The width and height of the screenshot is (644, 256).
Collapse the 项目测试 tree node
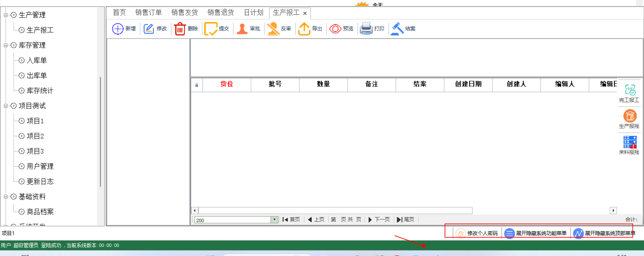[x=6, y=106]
